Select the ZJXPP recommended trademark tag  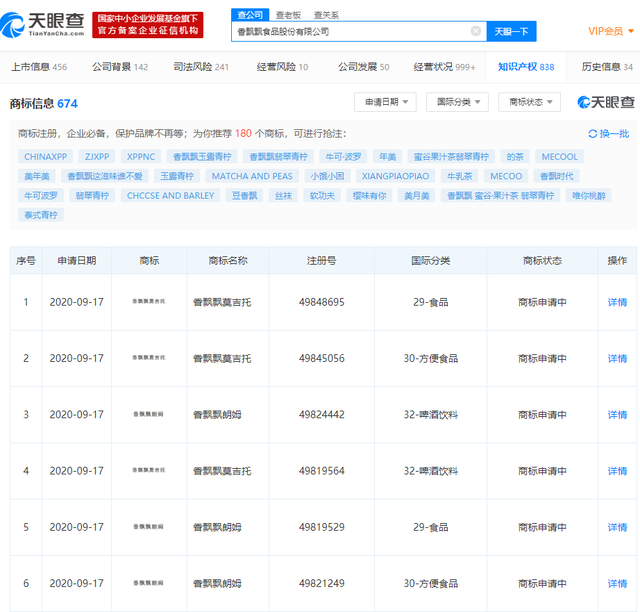point(97,157)
